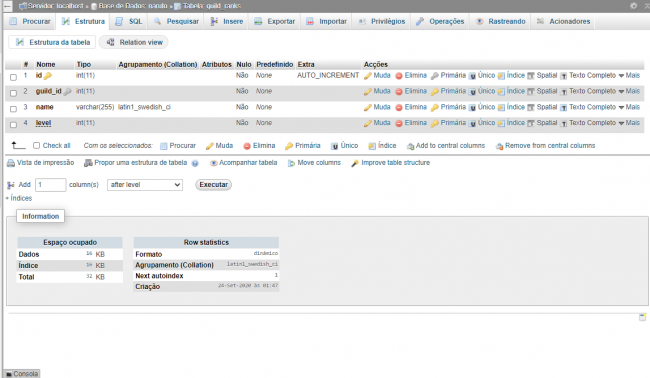Open the Relation view
This screenshot has height=378, width=650.
[x=135, y=42]
